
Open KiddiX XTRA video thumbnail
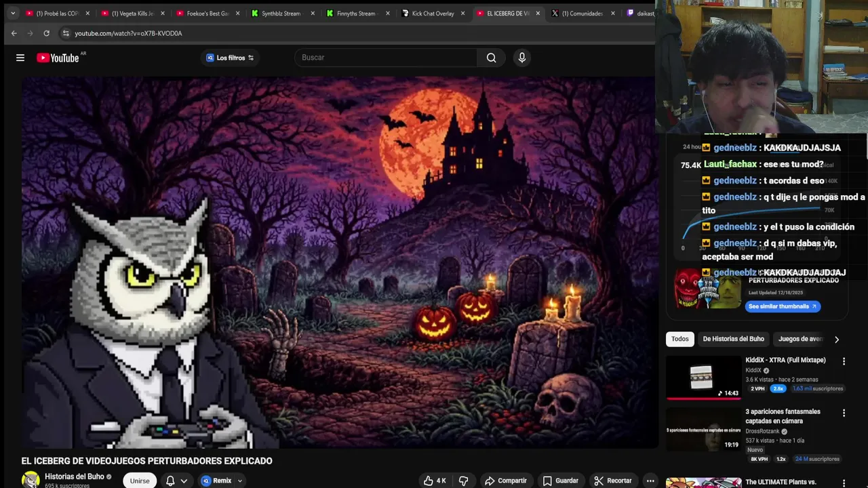(x=703, y=378)
